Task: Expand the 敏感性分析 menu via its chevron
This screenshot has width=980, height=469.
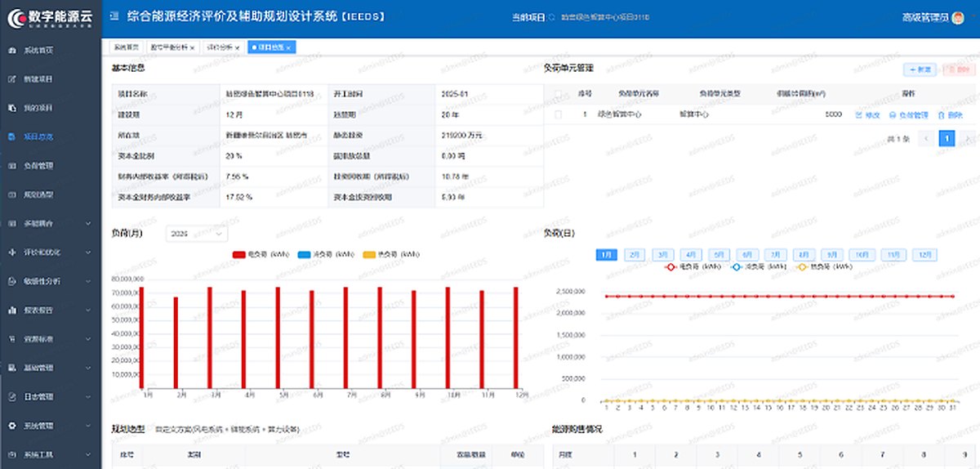Action: click(x=88, y=281)
